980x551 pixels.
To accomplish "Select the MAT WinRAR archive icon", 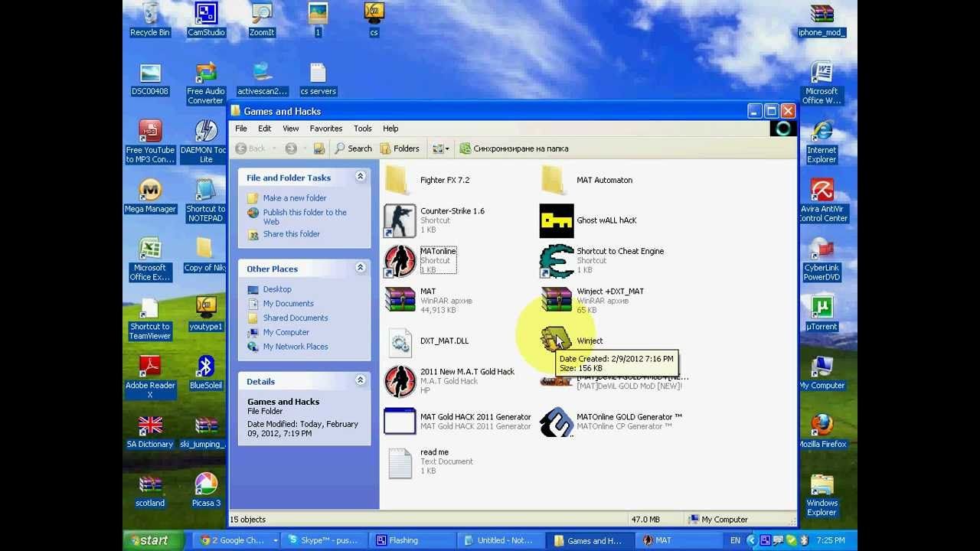I will pos(400,300).
